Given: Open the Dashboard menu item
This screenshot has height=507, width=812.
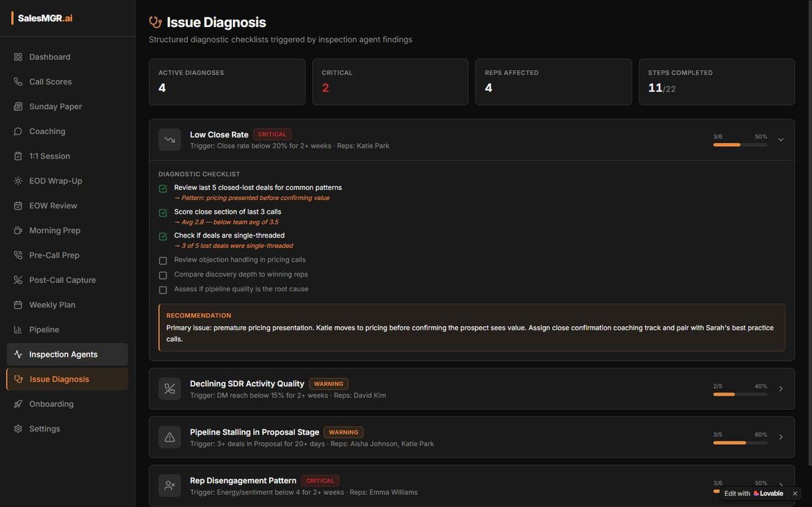Looking at the screenshot, I should point(67,57).
